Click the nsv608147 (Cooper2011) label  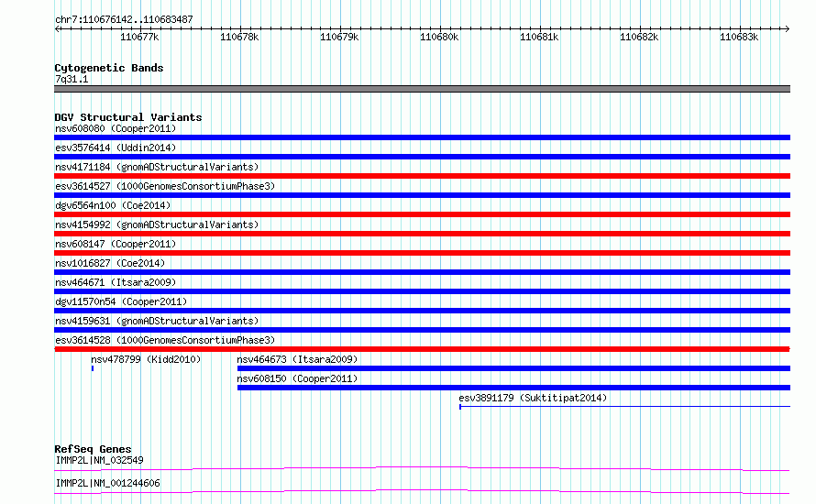116,244
